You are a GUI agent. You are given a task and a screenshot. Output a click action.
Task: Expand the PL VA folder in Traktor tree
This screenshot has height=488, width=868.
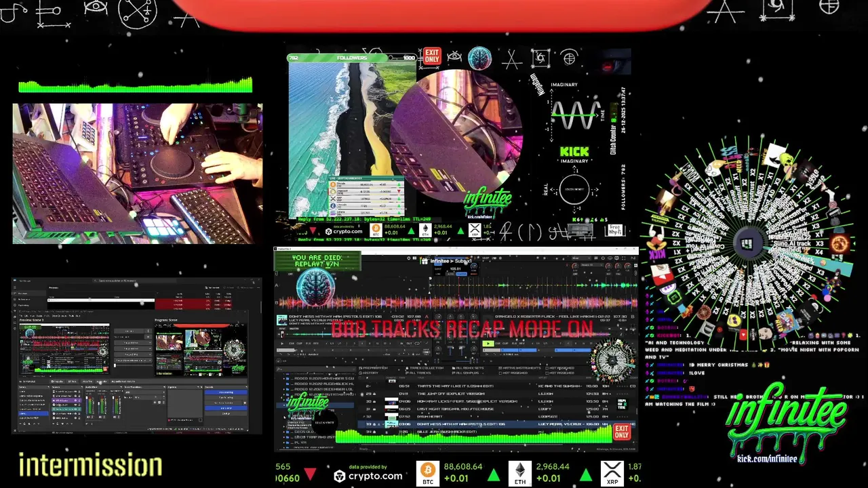[x=284, y=442]
